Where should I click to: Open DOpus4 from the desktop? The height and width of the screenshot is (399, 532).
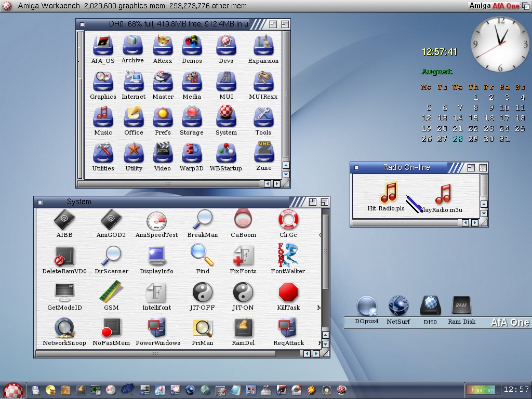pyautogui.click(x=367, y=307)
